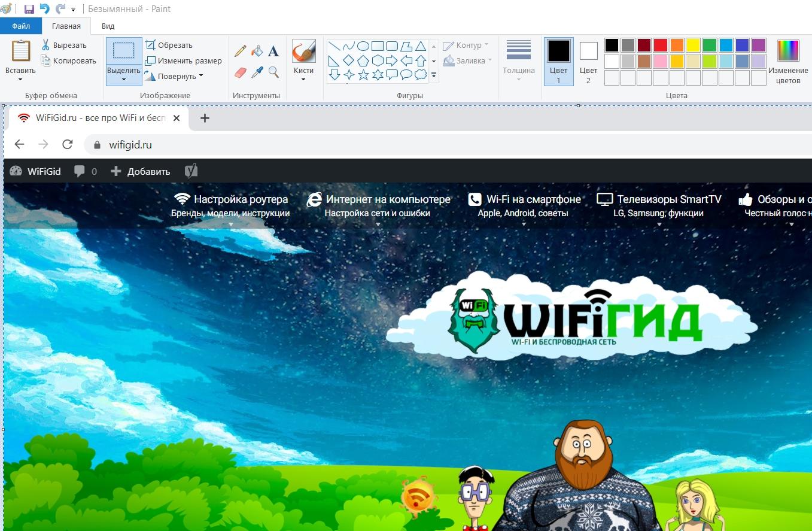Click the Yoast icon in admin bar
Image resolution: width=812 pixels, height=531 pixels.
pos(190,171)
